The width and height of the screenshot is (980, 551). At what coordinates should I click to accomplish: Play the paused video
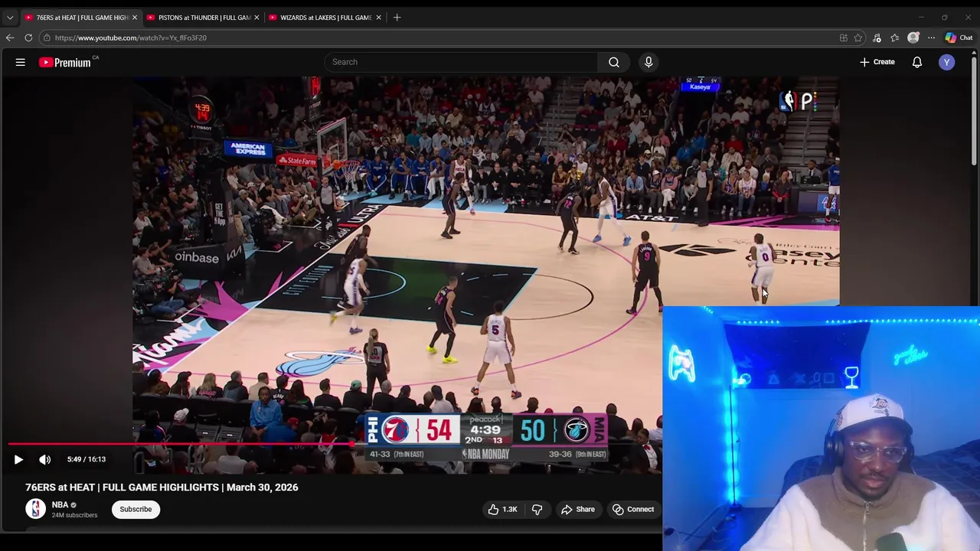tap(18, 459)
